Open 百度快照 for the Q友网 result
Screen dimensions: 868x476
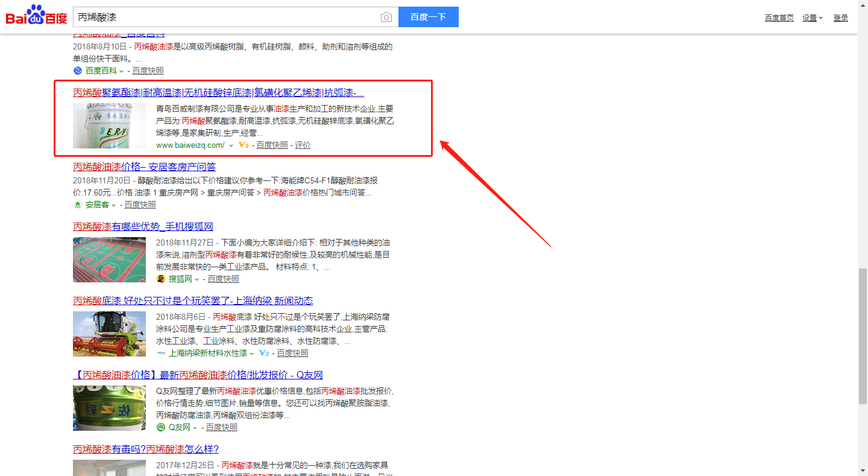[222, 427]
